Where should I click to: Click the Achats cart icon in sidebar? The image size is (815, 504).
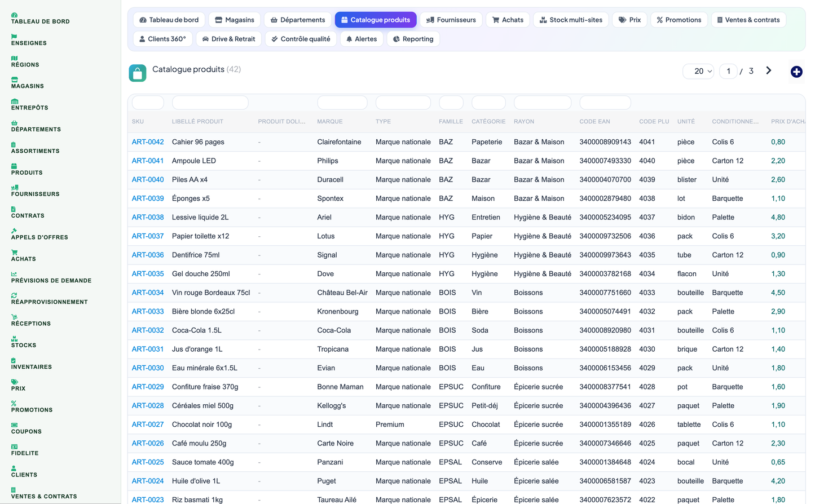tap(14, 253)
